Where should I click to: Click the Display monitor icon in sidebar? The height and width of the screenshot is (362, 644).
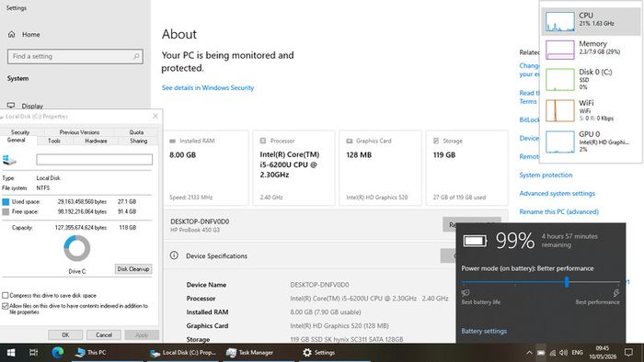pyautogui.click(x=11, y=106)
